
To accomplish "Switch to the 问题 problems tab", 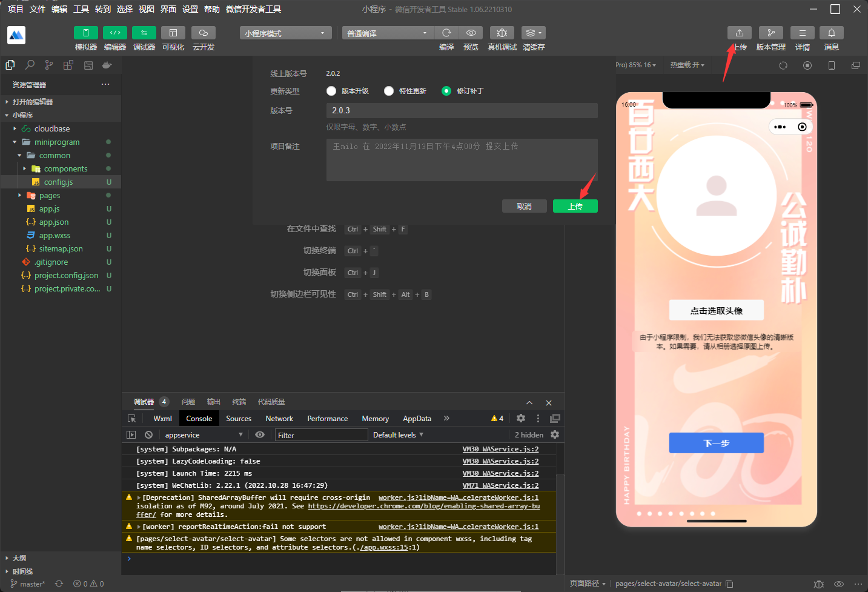I will click(188, 402).
